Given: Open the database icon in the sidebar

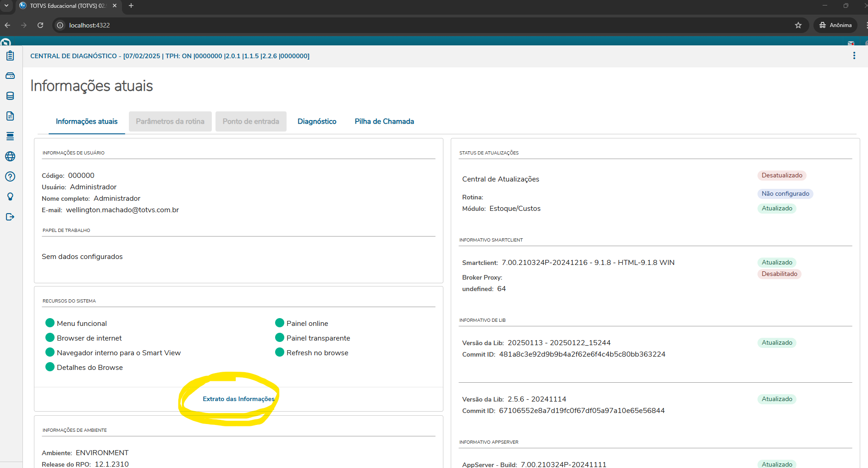Looking at the screenshot, I should 10,96.
